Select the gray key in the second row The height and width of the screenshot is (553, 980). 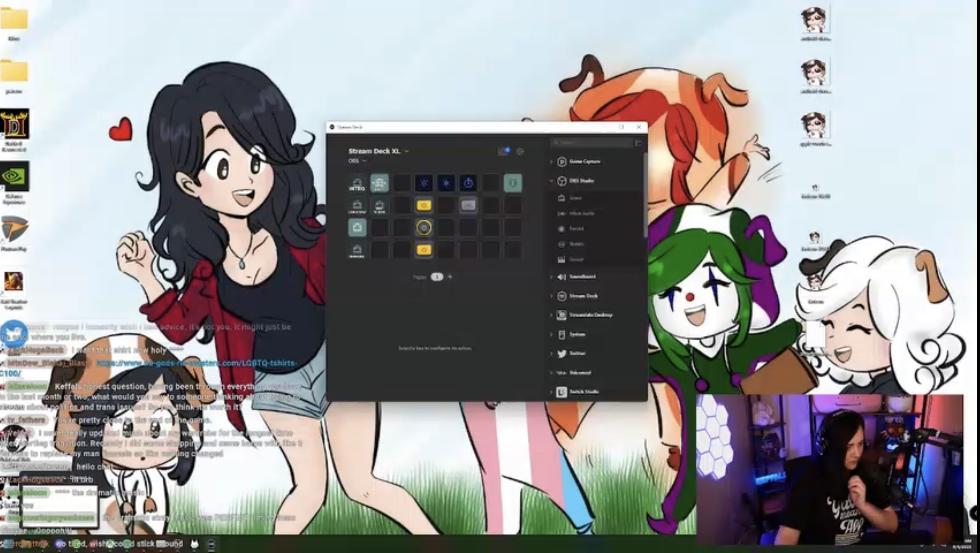[x=468, y=206]
